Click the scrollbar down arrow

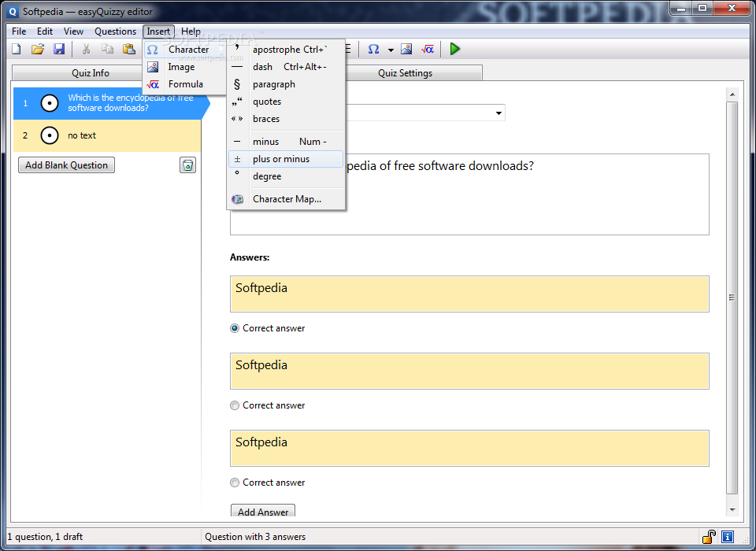pyautogui.click(x=732, y=509)
